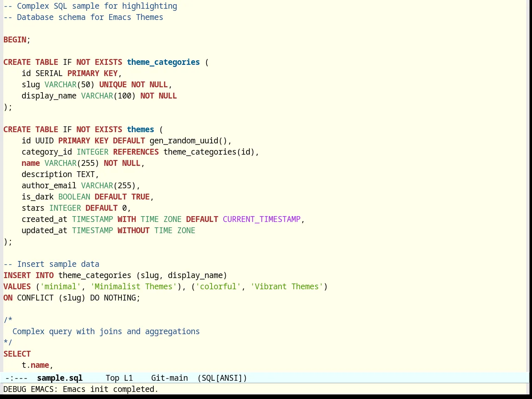Click the CURRENT_TIMESTAMP constant
Image resolution: width=532 pixels, height=399 pixels.
pyautogui.click(x=261, y=219)
